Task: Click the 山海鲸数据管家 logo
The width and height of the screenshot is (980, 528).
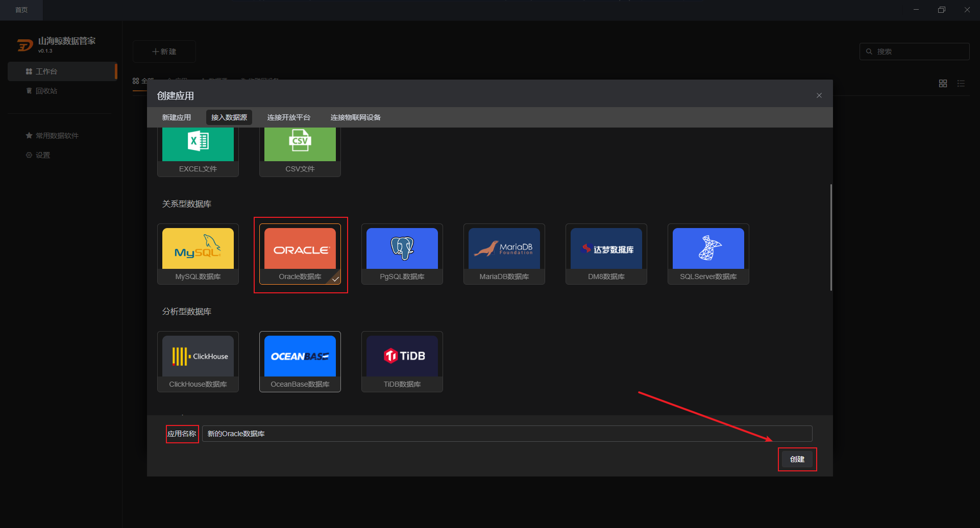Action: (x=25, y=45)
